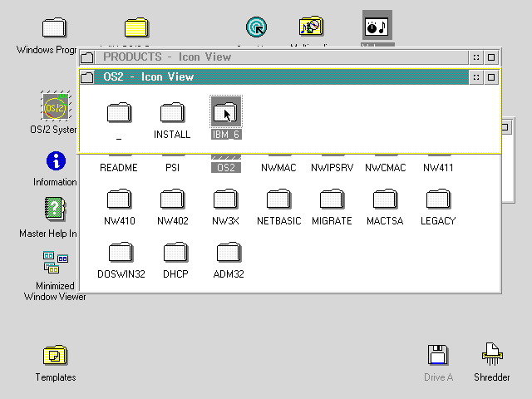Open the Information desktop icon
532x399 pixels.
(56, 160)
